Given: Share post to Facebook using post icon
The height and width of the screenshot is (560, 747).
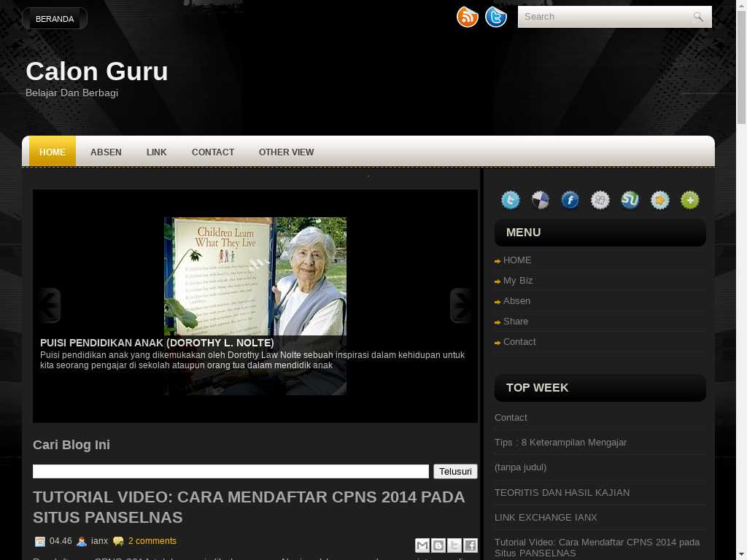Looking at the screenshot, I should click(471, 545).
